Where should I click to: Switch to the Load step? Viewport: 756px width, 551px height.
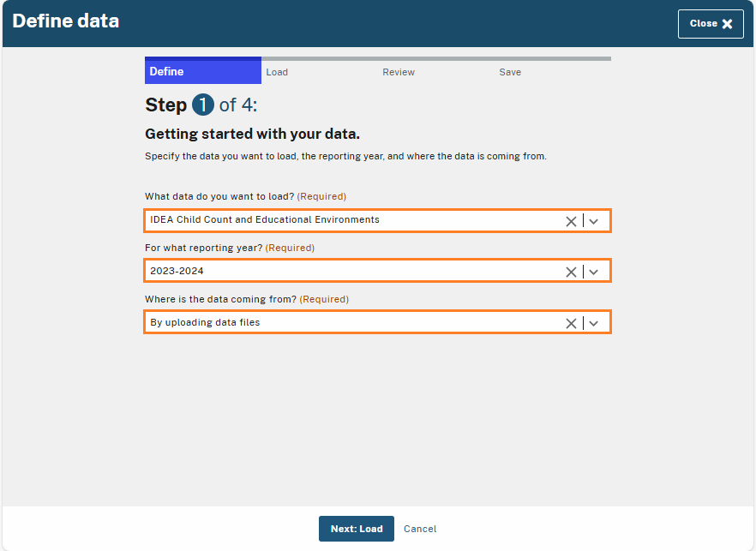click(277, 72)
